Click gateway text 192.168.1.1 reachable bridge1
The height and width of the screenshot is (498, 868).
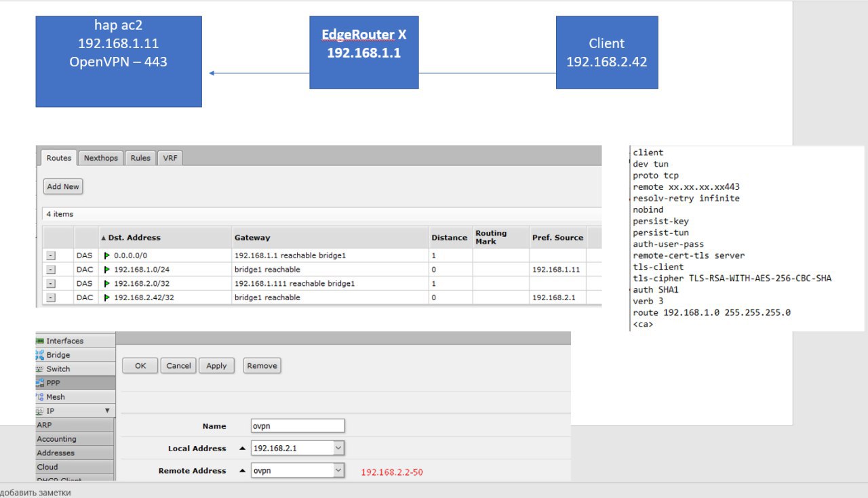click(x=290, y=255)
